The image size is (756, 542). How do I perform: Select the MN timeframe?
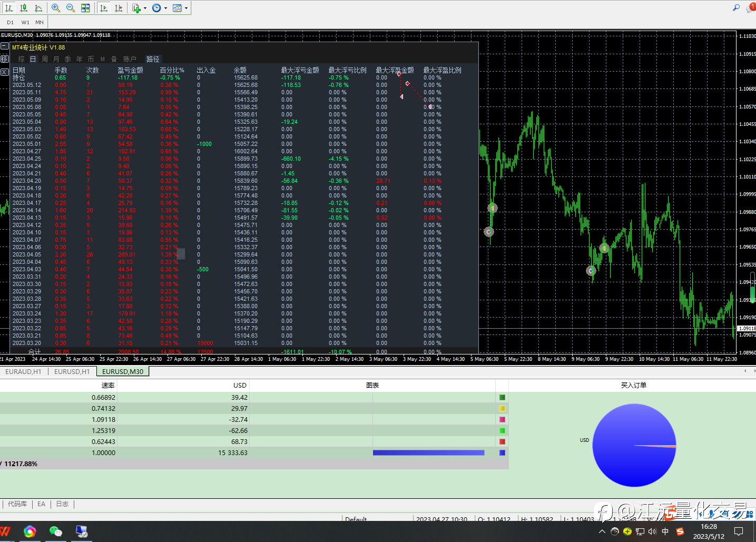pyautogui.click(x=40, y=22)
